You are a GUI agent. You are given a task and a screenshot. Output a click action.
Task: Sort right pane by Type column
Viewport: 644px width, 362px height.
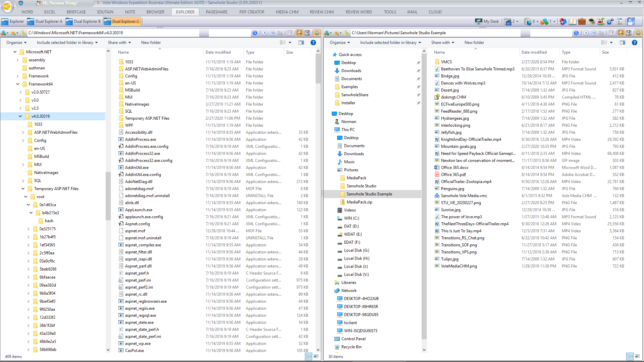[x=579, y=52]
